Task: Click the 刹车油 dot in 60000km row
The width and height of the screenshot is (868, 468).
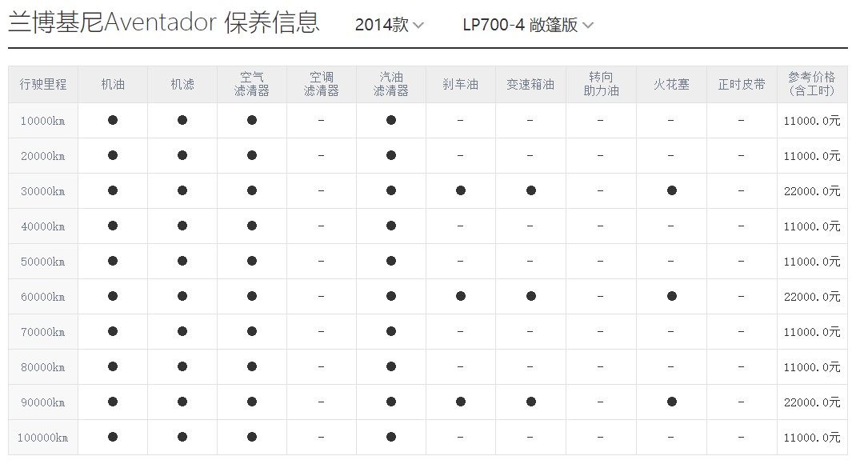Action: (461, 296)
